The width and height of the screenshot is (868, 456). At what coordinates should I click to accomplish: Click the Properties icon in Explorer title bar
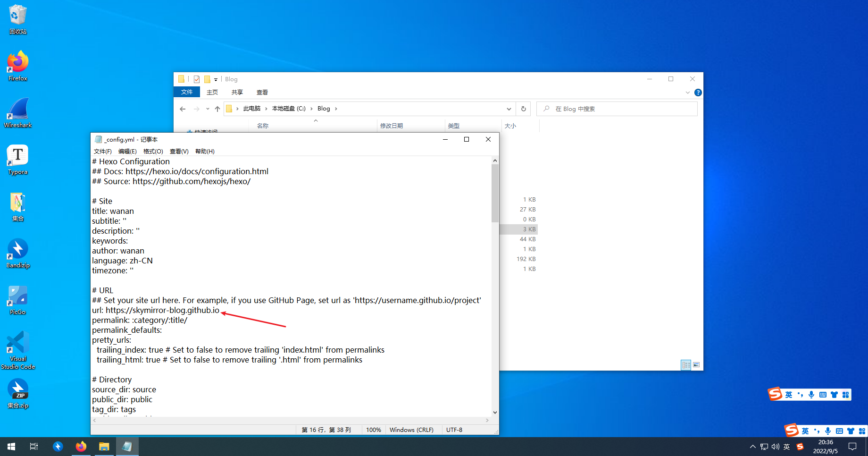pyautogui.click(x=197, y=79)
